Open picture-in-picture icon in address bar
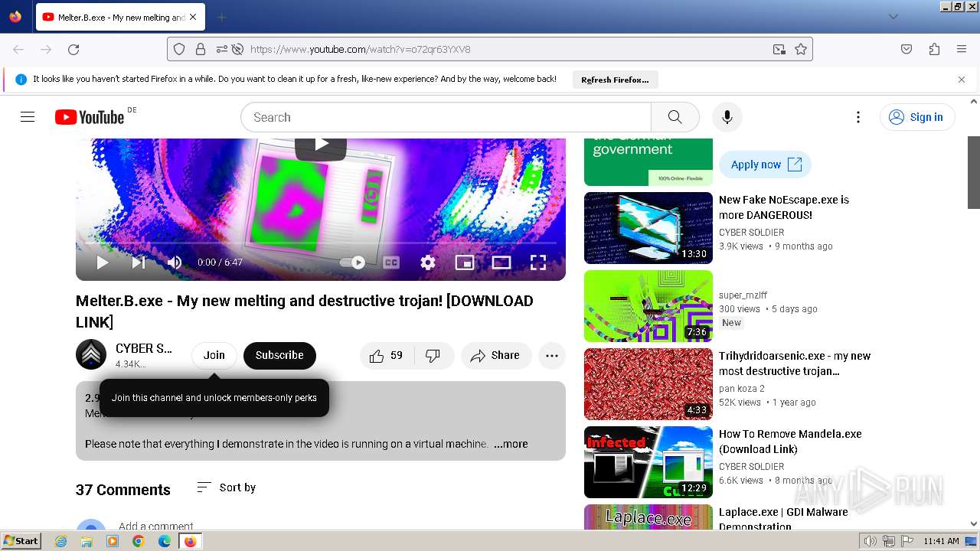 point(779,49)
